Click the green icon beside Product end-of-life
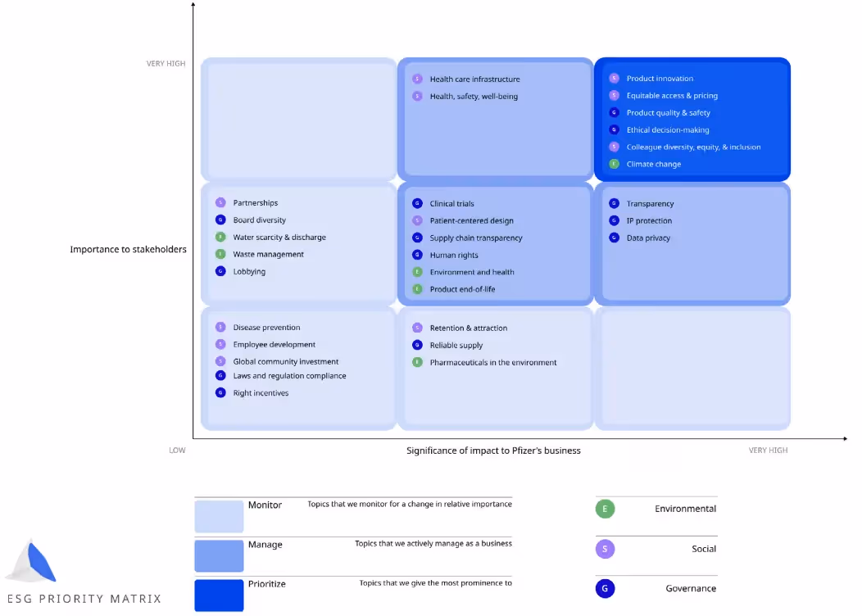The width and height of the screenshot is (862, 616). pyautogui.click(x=417, y=289)
